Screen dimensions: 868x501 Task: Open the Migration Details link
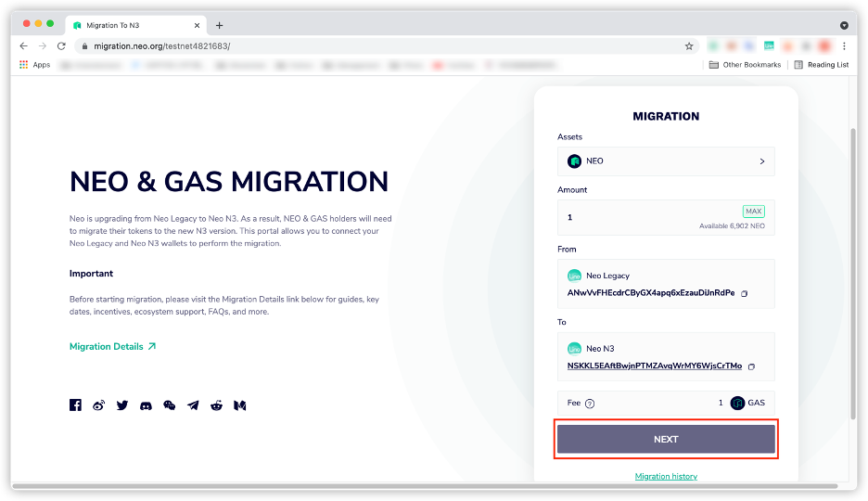[112, 347]
